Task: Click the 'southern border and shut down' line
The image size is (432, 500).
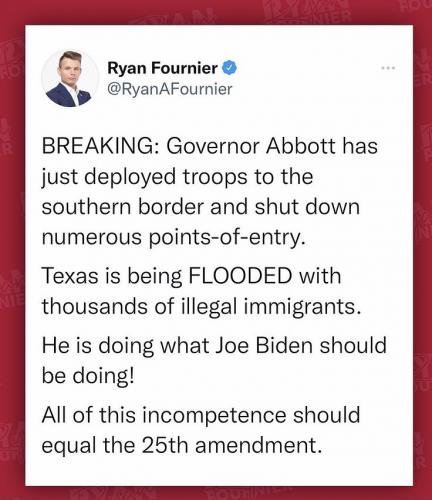Action: point(201,207)
